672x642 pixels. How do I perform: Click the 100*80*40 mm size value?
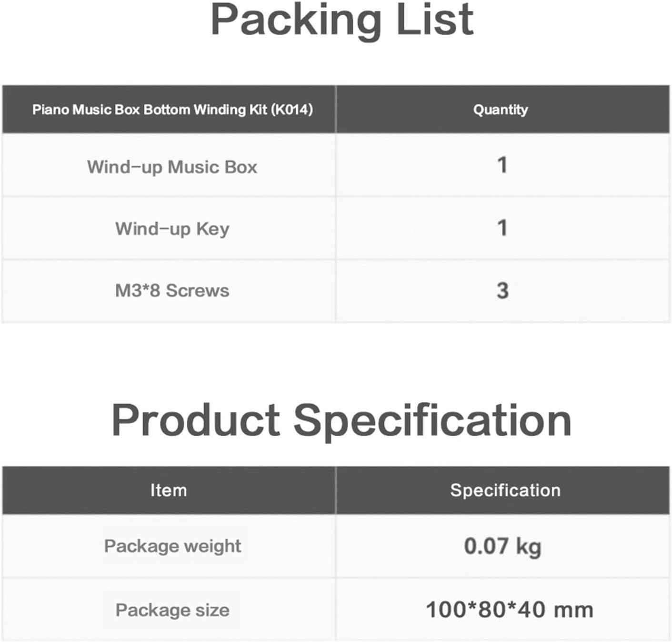(509, 610)
